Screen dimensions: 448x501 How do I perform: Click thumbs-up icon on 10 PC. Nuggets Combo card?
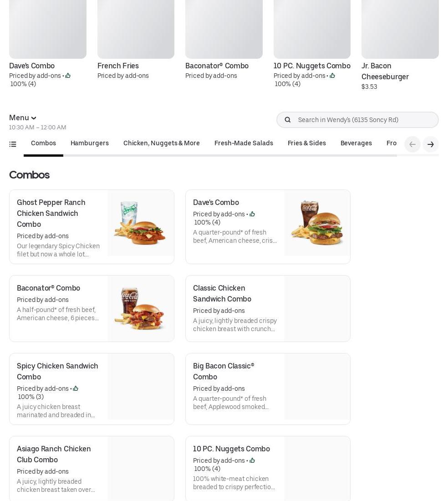coord(252,460)
